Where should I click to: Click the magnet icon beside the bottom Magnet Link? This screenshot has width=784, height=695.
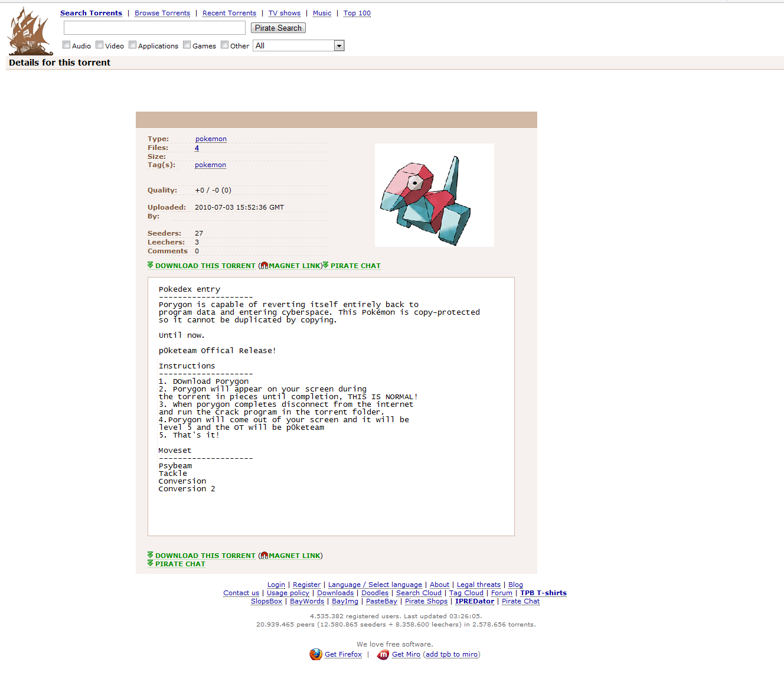tap(264, 556)
